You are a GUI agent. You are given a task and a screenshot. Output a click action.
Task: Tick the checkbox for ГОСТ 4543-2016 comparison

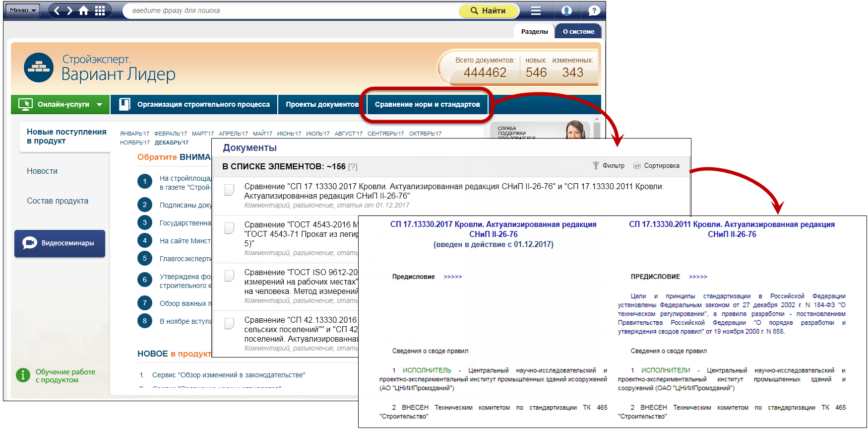229,228
